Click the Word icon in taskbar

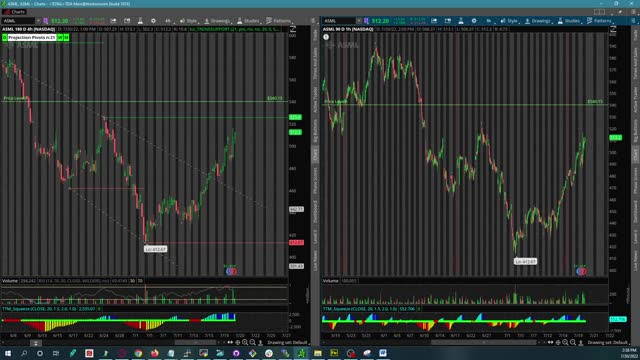pyautogui.click(x=383, y=353)
